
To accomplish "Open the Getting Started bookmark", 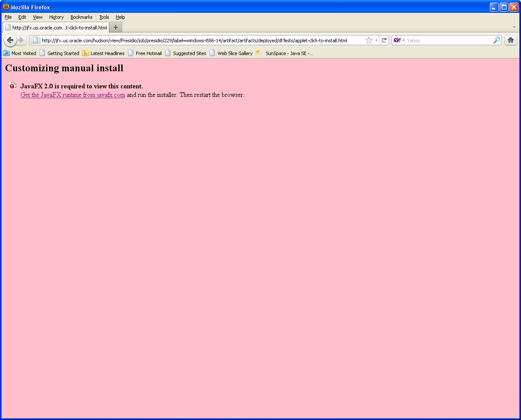I will pos(59,53).
